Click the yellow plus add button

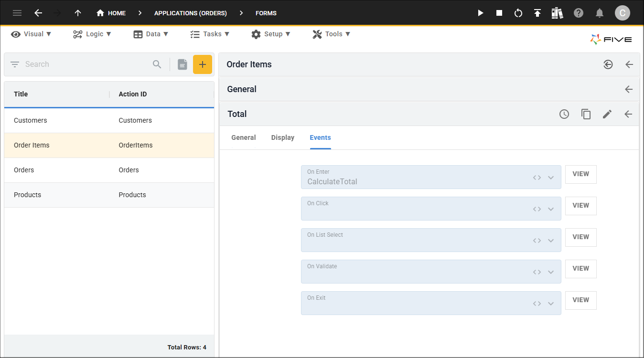coord(203,64)
